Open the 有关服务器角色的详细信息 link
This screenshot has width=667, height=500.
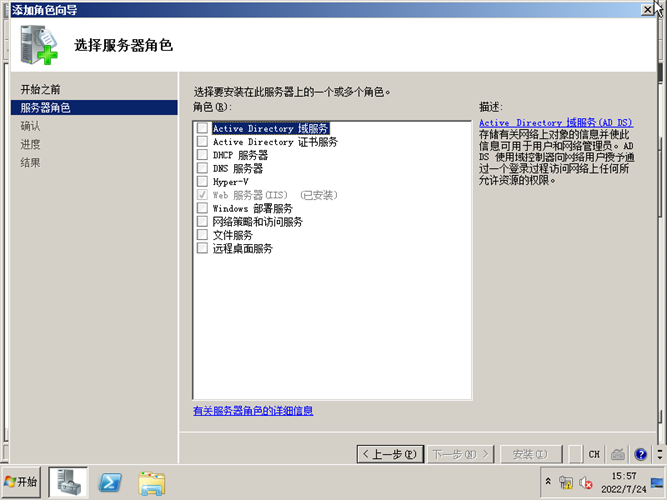tap(253, 411)
